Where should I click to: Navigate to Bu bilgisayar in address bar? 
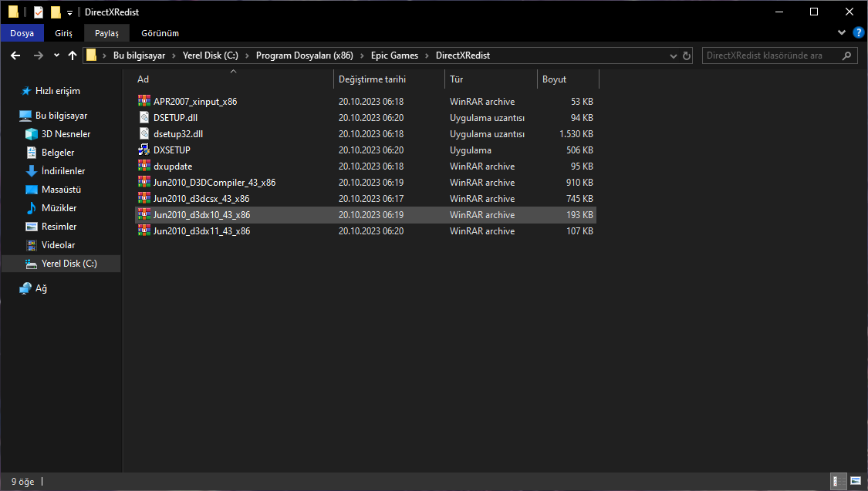139,55
